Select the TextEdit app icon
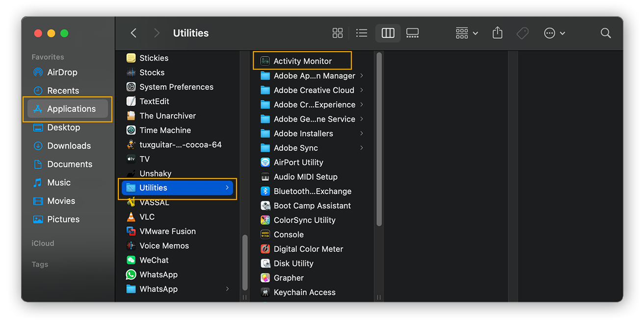Image resolution: width=644 pixels, height=320 pixels. pos(131,101)
